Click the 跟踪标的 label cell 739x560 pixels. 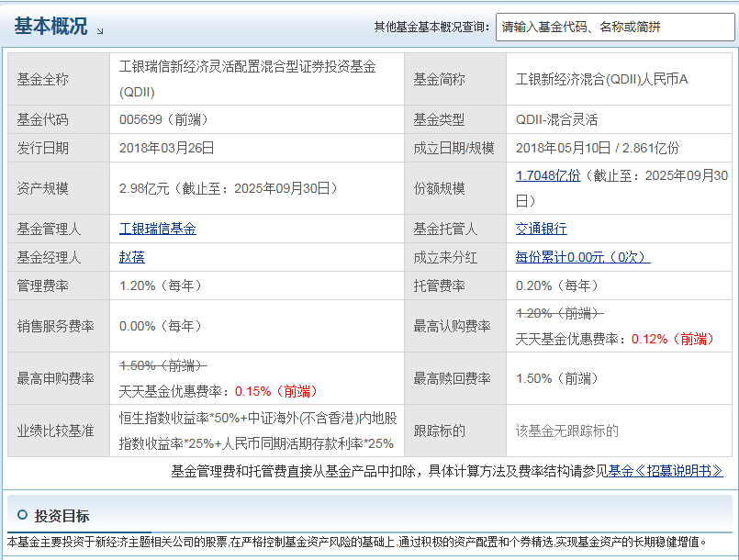point(455,431)
